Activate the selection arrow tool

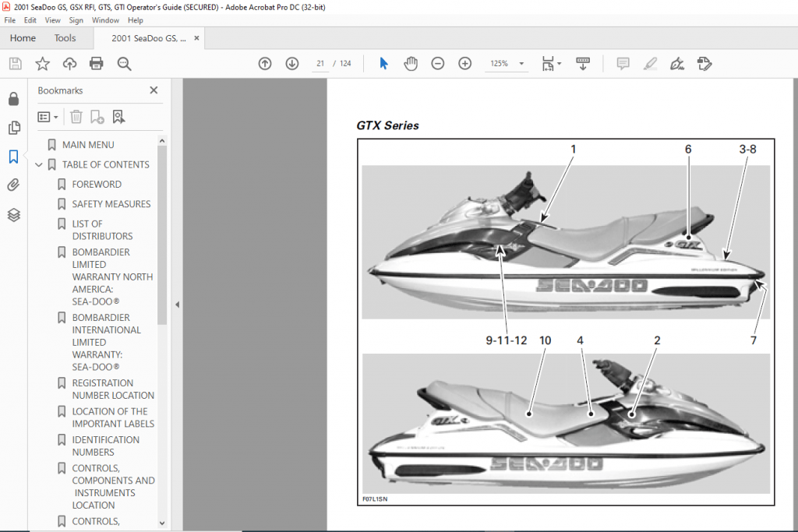[x=383, y=64]
